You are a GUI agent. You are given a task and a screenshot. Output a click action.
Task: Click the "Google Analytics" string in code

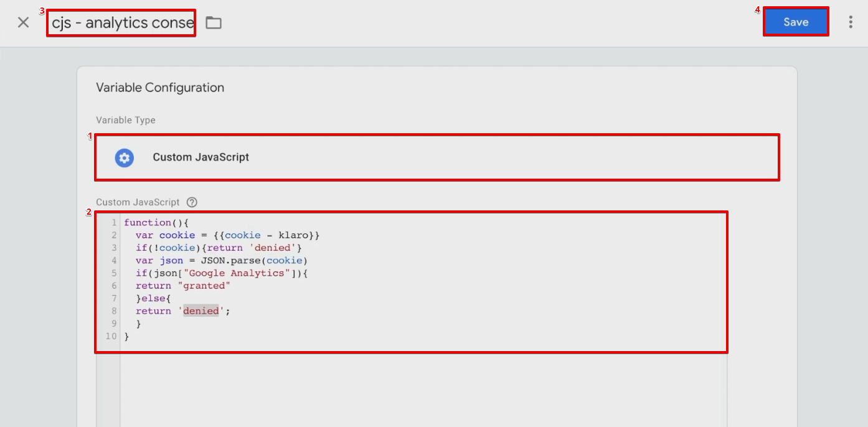[237, 273]
